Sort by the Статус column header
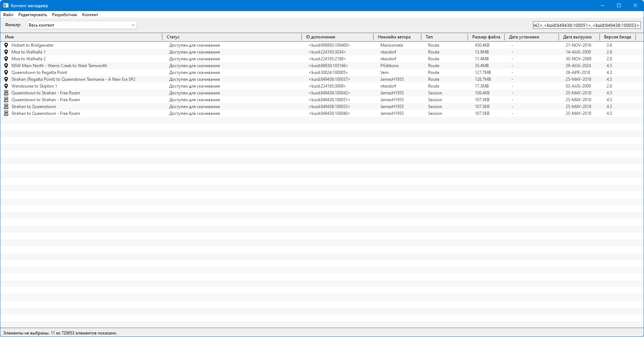Viewport: 644px width, 337px height. (232, 37)
